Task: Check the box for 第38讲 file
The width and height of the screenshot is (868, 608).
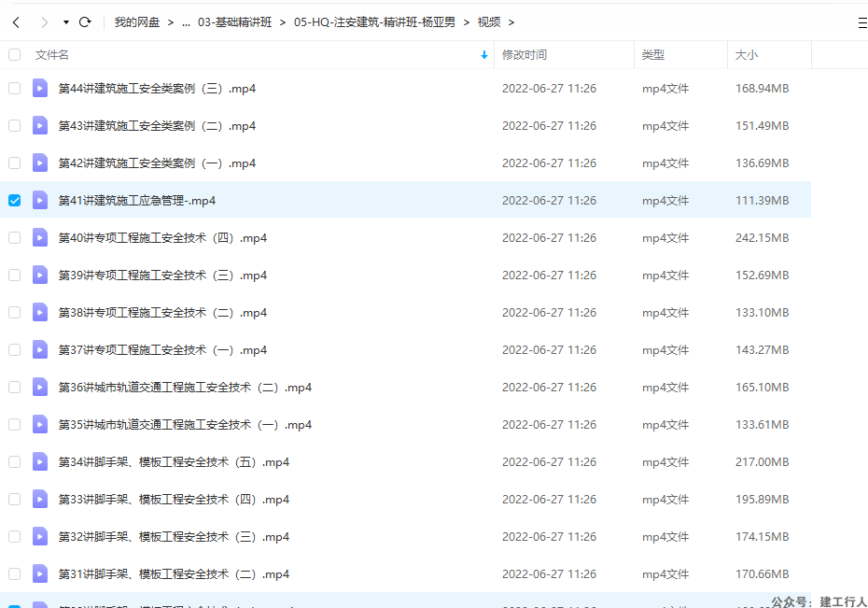Action: 14,312
